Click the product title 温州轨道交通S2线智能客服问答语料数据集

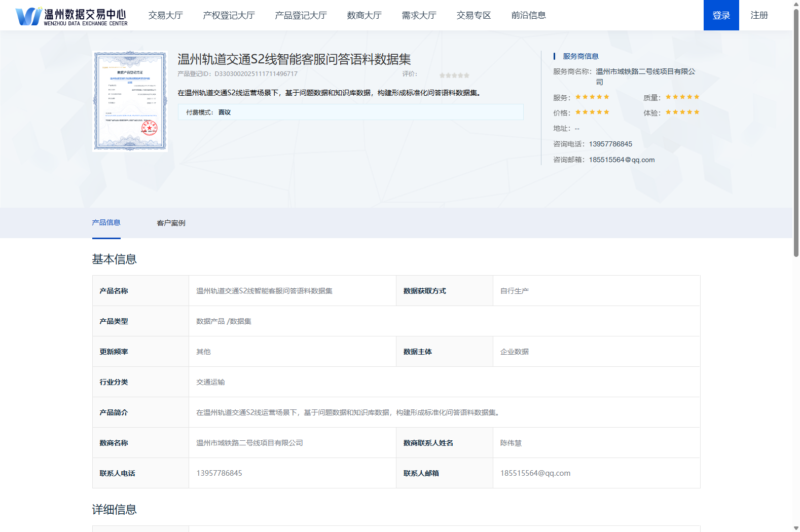[294, 59]
